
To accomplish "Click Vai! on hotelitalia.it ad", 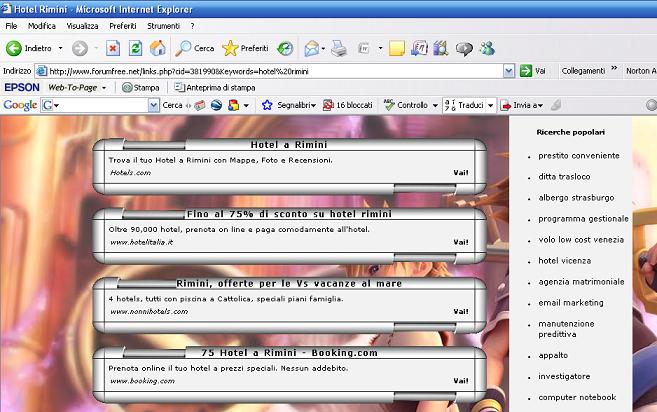I will (x=460, y=242).
